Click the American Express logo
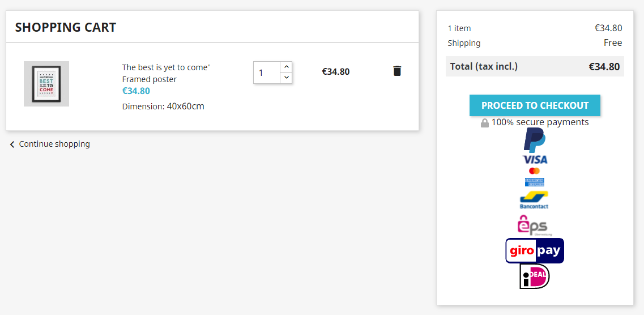The height and width of the screenshot is (315, 644). pyautogui.click(x=535, y=182)
